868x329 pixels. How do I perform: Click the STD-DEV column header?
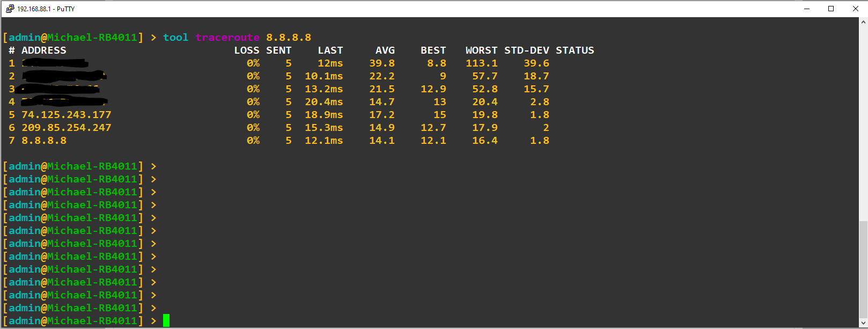[x=527, y=50]
